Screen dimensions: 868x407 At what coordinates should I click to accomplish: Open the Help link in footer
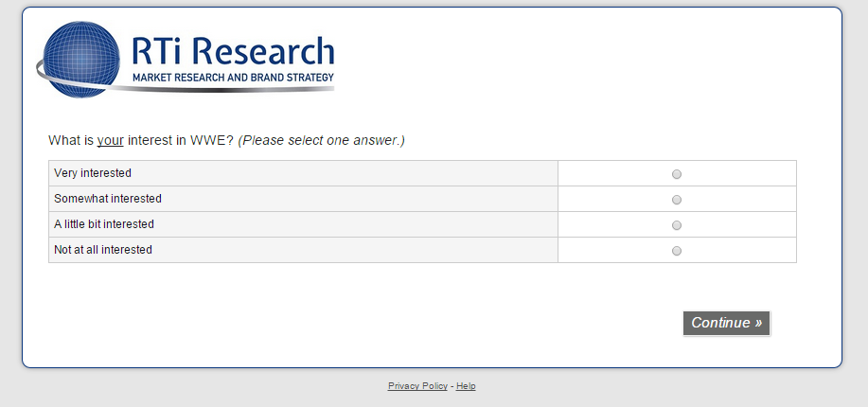click(466, 386)
